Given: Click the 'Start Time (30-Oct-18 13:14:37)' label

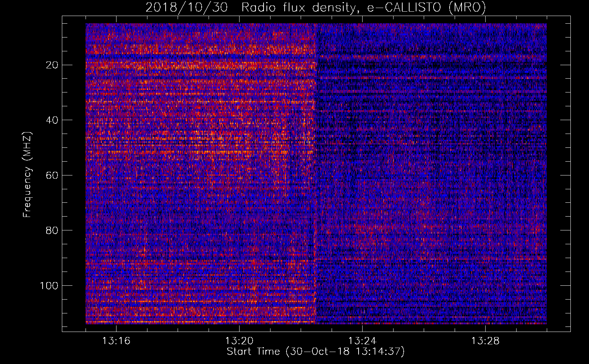Looking at the screenshot, I should (x=316, y=352).
